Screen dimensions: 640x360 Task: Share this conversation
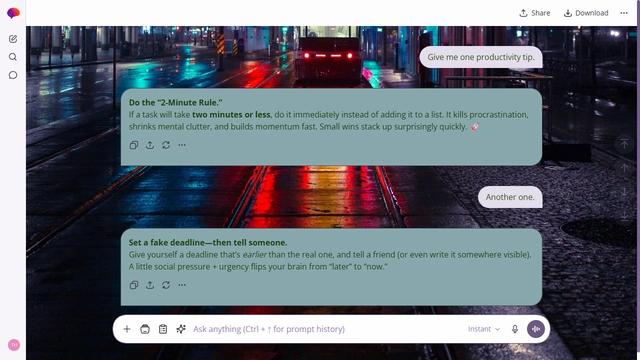click(535, 13)
